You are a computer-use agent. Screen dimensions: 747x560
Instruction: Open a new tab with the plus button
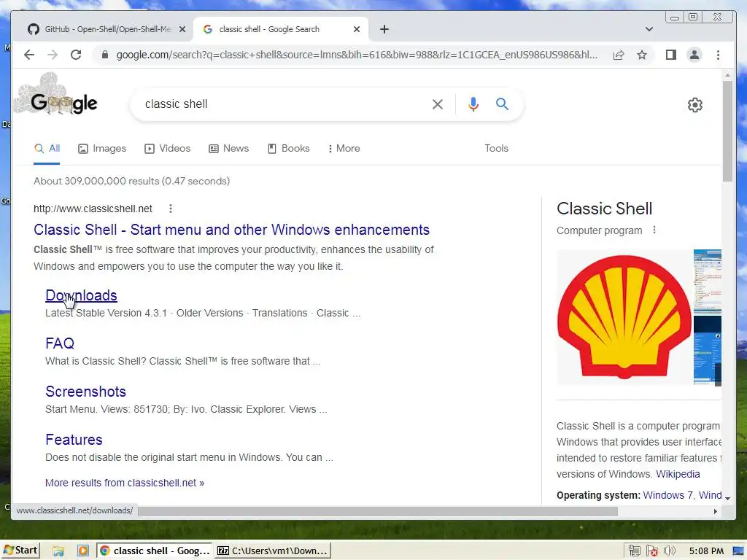(384, 29)
